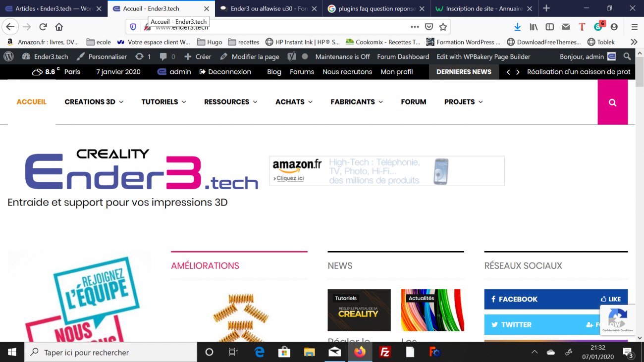Viewport: 644px width, 362px height.
Task: Bookmark this page with the star
Action: 443,27
